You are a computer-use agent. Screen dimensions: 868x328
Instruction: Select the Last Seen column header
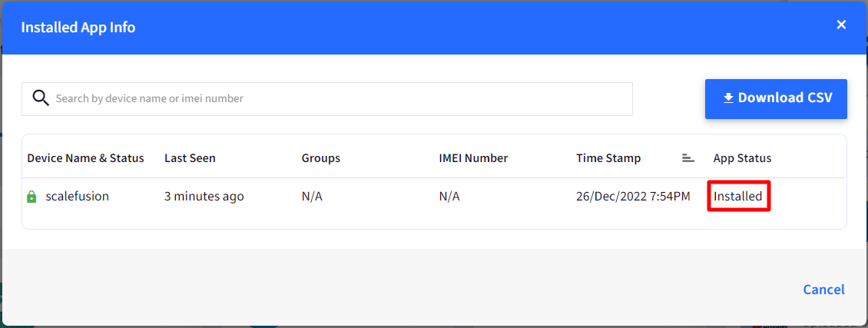[190, 158]
